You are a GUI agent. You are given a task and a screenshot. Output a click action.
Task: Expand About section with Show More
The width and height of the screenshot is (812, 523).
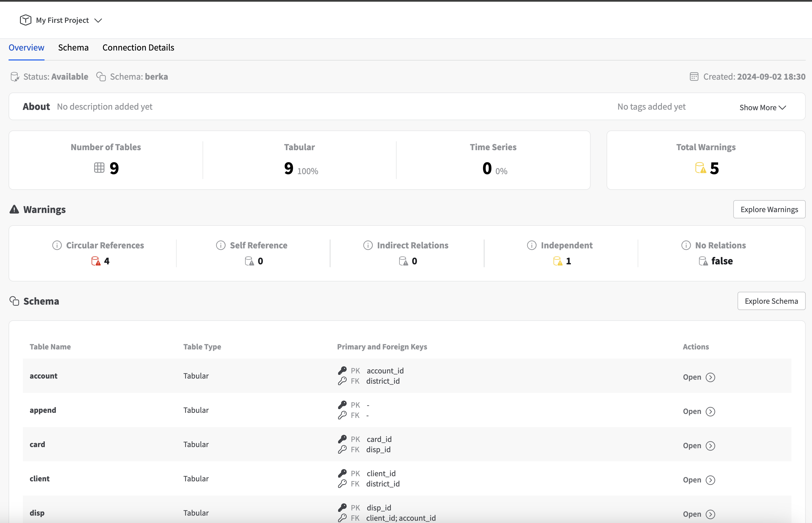pyautogui.click(x=762, y=107)
